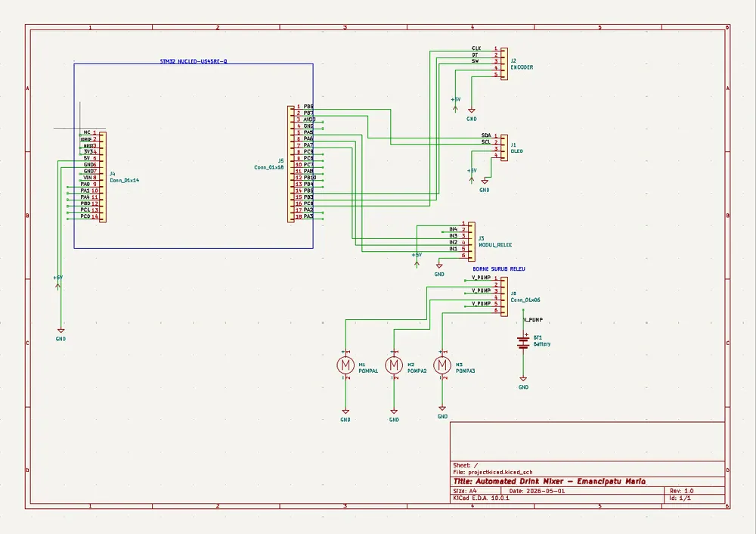This screenshot has width=756, height=534.
Task: Click the +5V power symbol feeding MODUL_RELEE
Action: point(417,259)
